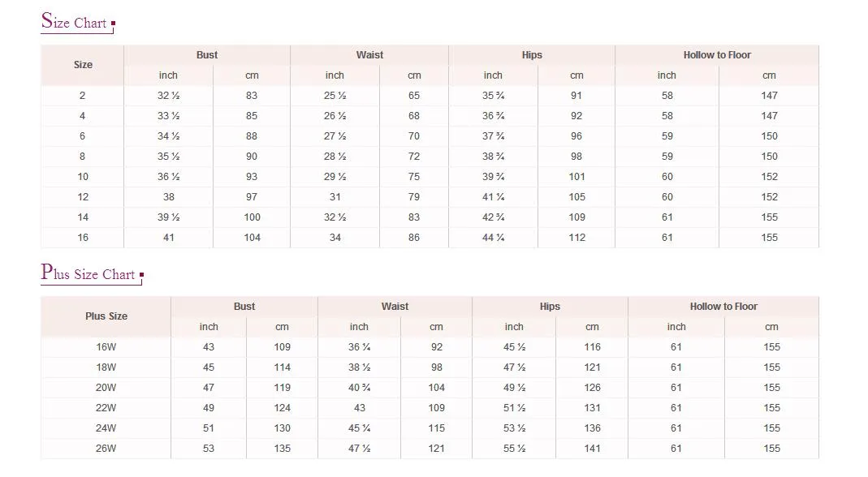Select the 16W row label
Viewport: 868px width, 477px height.
tap(106, 347)
